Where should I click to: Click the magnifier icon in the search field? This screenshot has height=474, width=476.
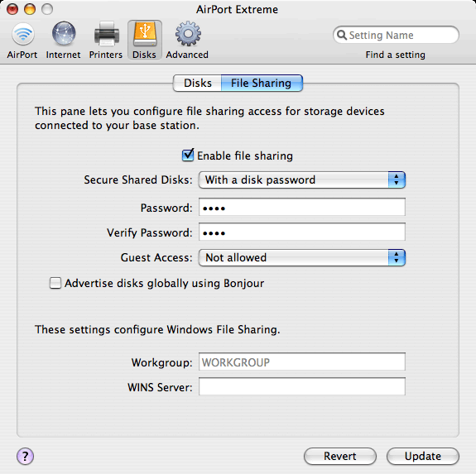pos(342,35)
